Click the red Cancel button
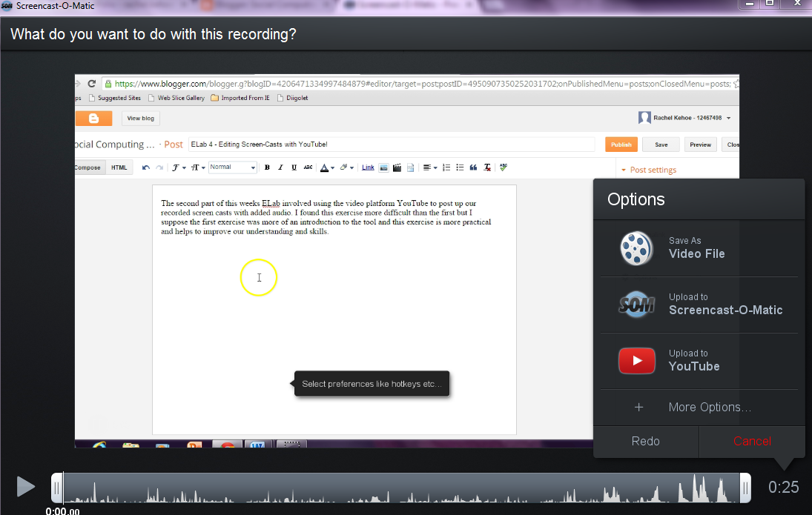The image size is (812, 515). pyautogui.click(x=752, y=442)
